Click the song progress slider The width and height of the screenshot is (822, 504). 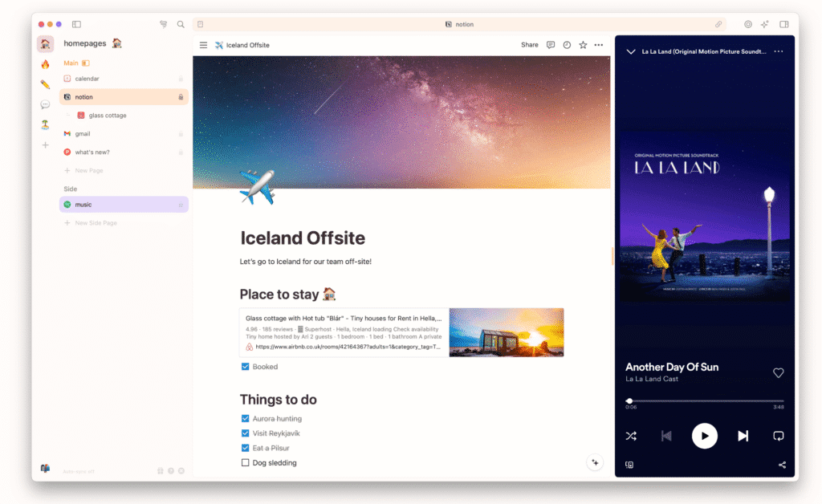coord(705,400)
